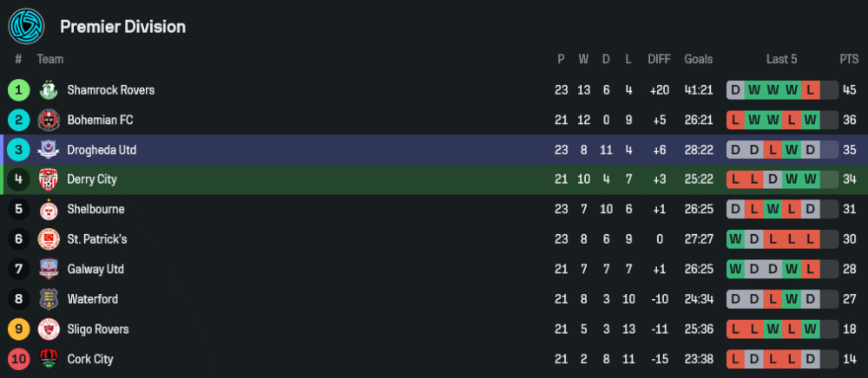Click the Derry City club crest

click(48, 179)
